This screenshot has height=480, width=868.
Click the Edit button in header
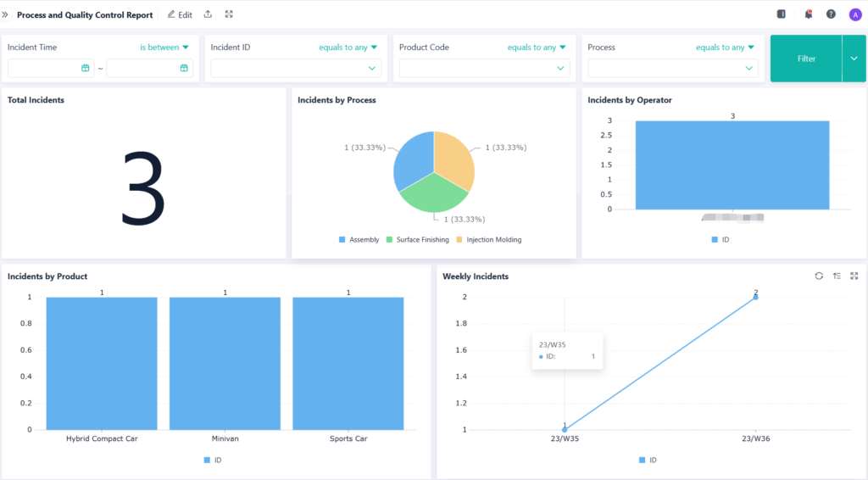click(180, 14)
